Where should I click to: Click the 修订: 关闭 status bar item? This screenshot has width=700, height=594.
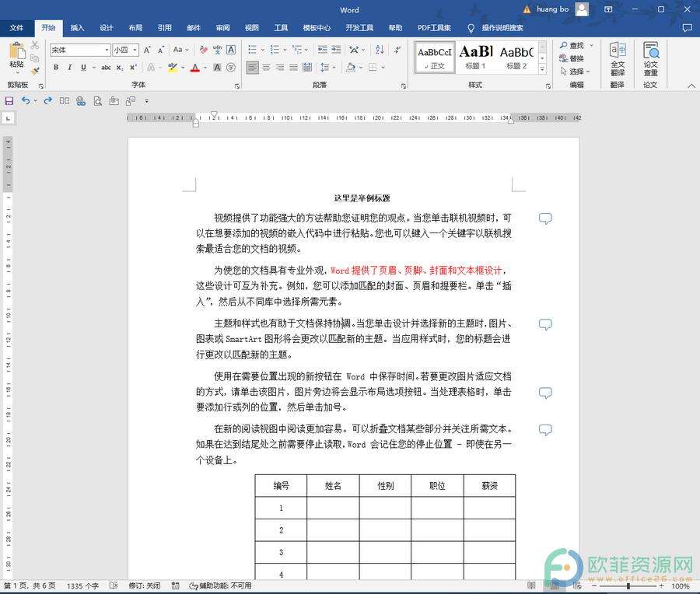(144, 585)
